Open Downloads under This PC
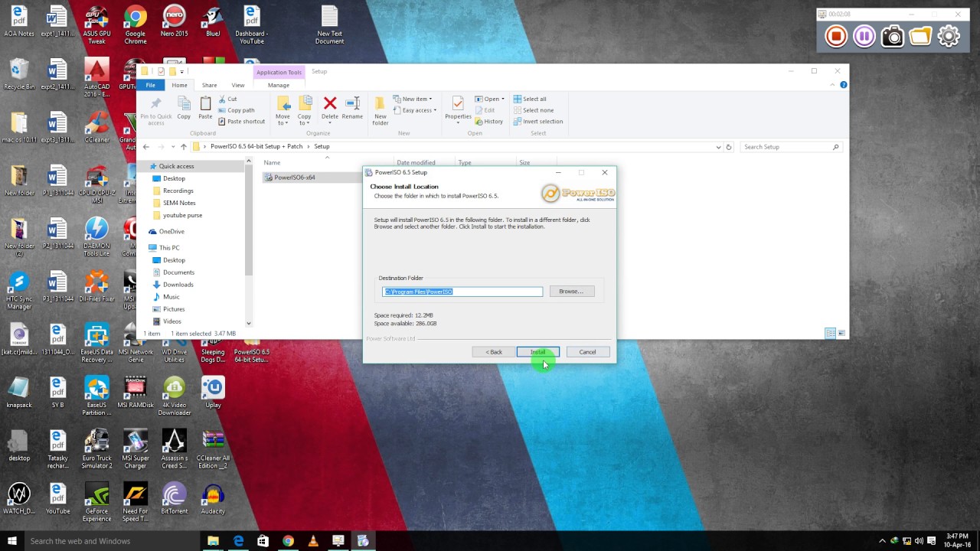The width and height of the screenshot is (980, 551). point(178,285)
